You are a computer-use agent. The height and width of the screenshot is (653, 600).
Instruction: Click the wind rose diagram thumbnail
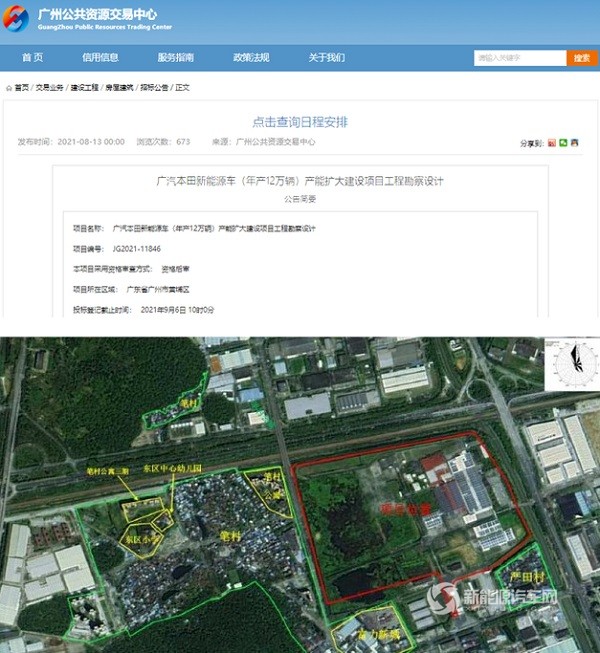[x=573, y=364]
